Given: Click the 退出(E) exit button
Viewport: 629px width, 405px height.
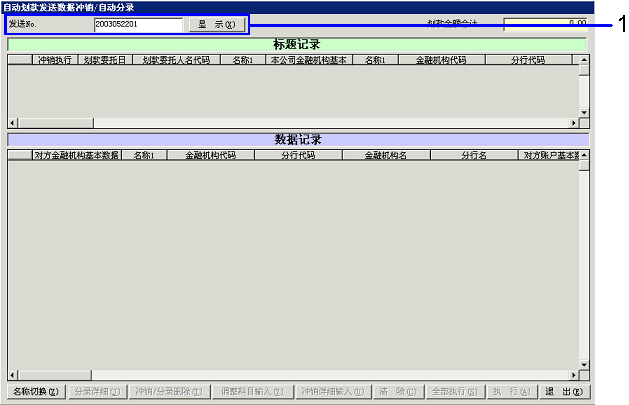Looking at the screenshot, I should click(564, 391).
